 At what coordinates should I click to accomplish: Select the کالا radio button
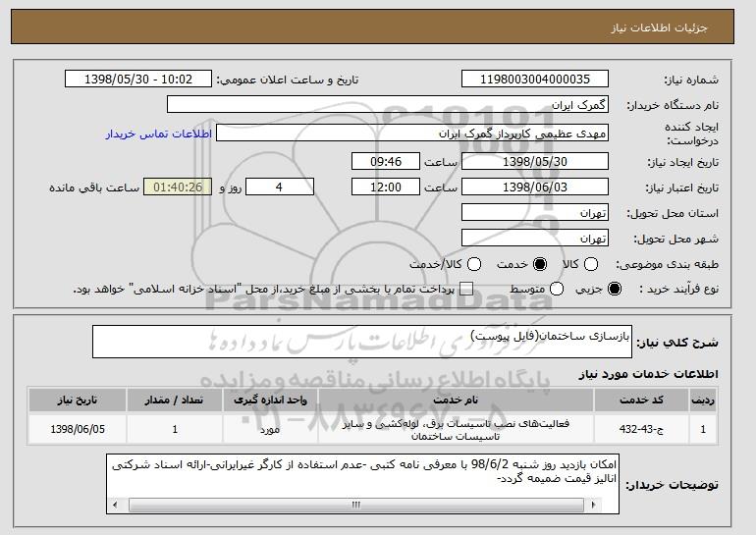tap(591, 264)
